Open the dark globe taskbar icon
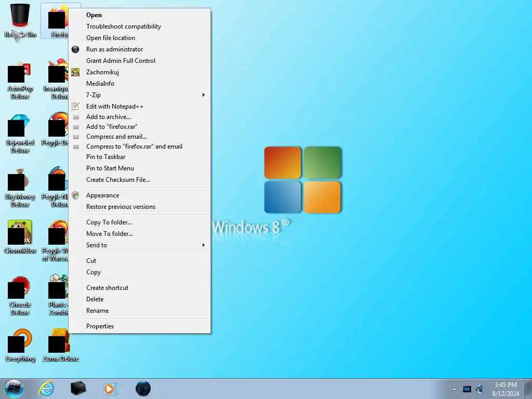 pos(143,389)
